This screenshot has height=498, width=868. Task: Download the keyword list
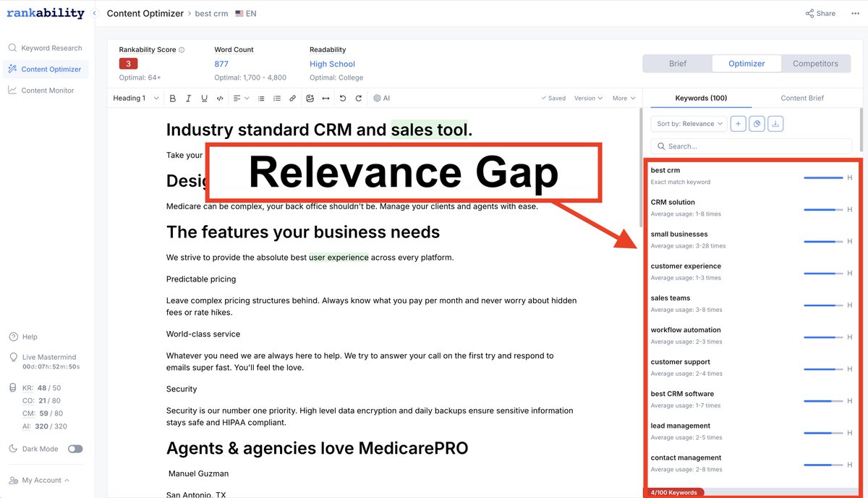775,124
